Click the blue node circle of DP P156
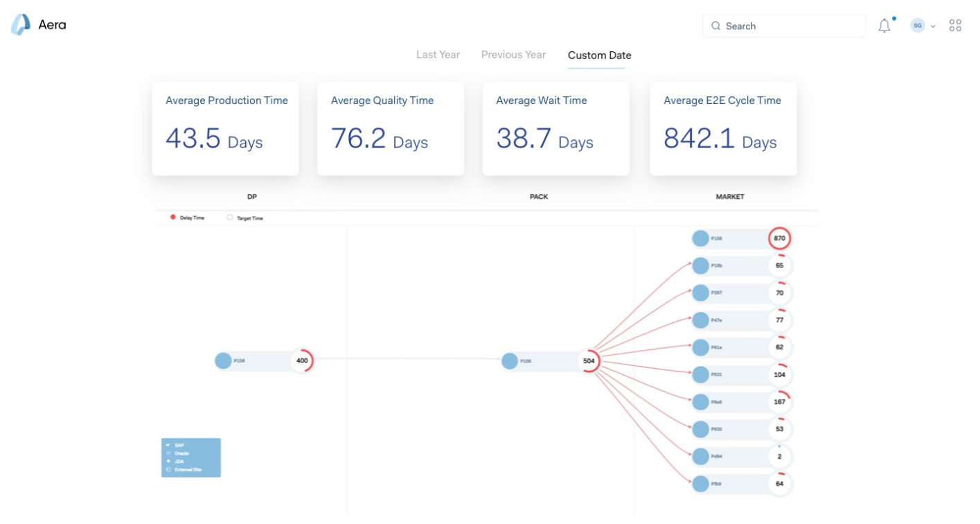Viewport: 980px width, 524px height. 223,360
